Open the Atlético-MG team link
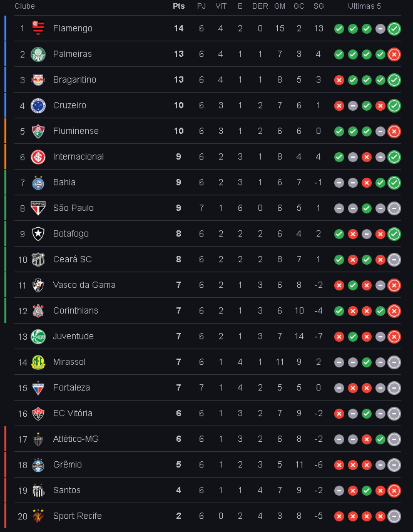Screen dimensions: 413x532 click(x=76, y=439)
